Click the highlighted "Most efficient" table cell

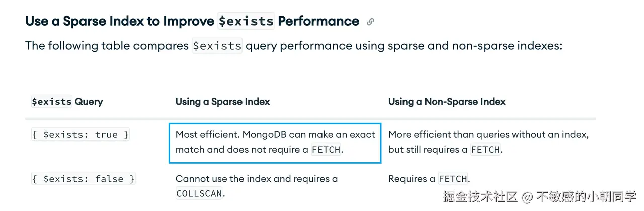[x=275, y=143]
